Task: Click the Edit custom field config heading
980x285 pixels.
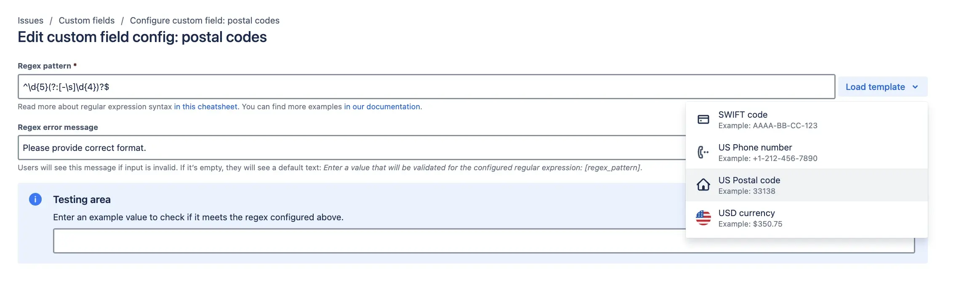Action: [142, 37]
